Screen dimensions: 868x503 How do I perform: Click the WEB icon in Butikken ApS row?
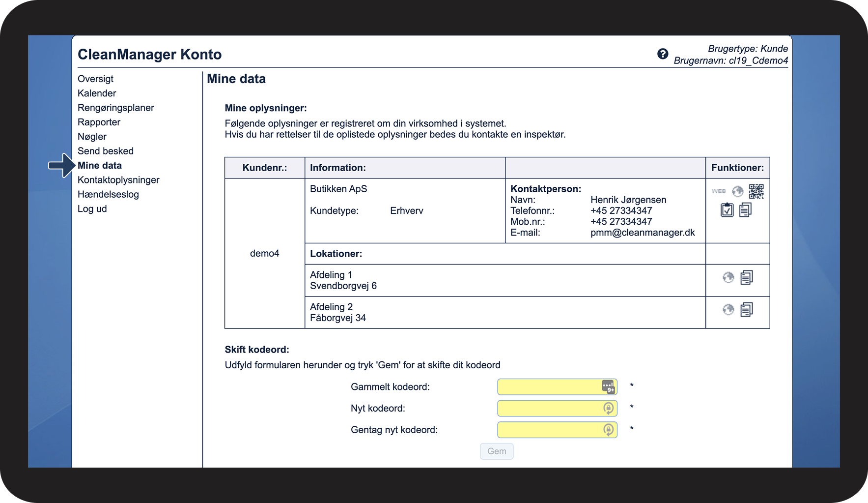click(x=719, y=191)
